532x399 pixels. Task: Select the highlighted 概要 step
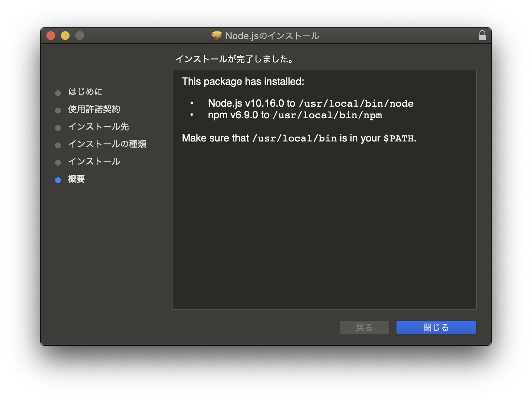pos(76,179)
